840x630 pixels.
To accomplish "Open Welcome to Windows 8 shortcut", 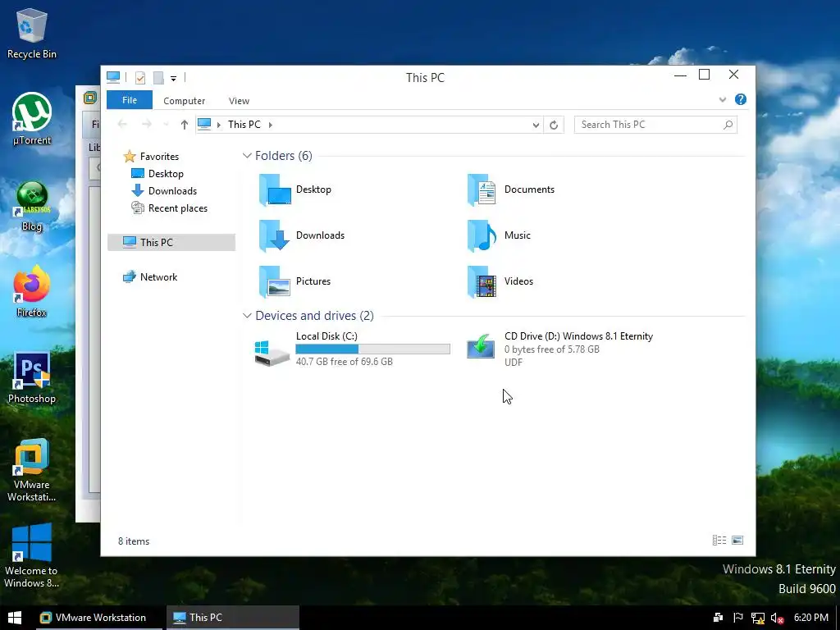I will pyautogui.click(x=32, y=556).
